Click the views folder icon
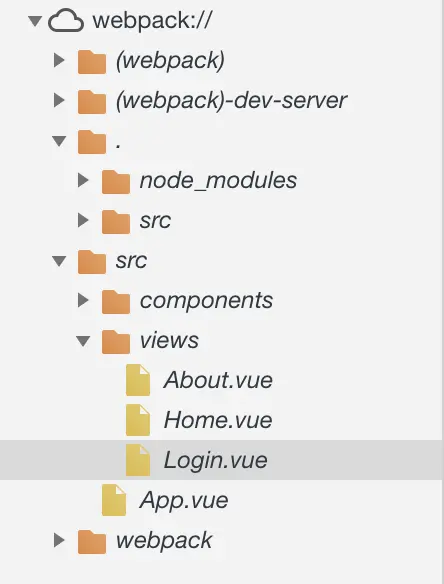Viewport: 444px width, 584px height. [116, 341]
